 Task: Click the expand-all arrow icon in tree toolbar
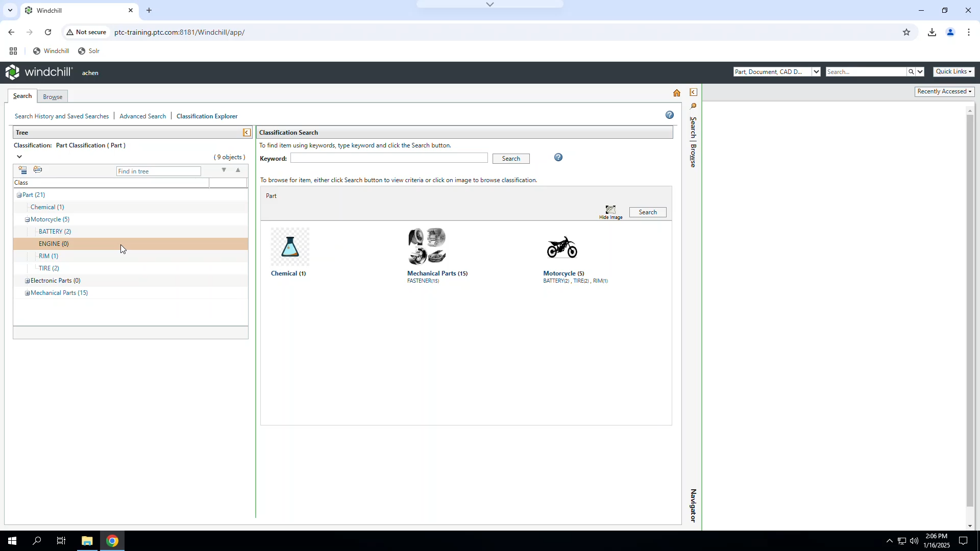click(224, 170)
